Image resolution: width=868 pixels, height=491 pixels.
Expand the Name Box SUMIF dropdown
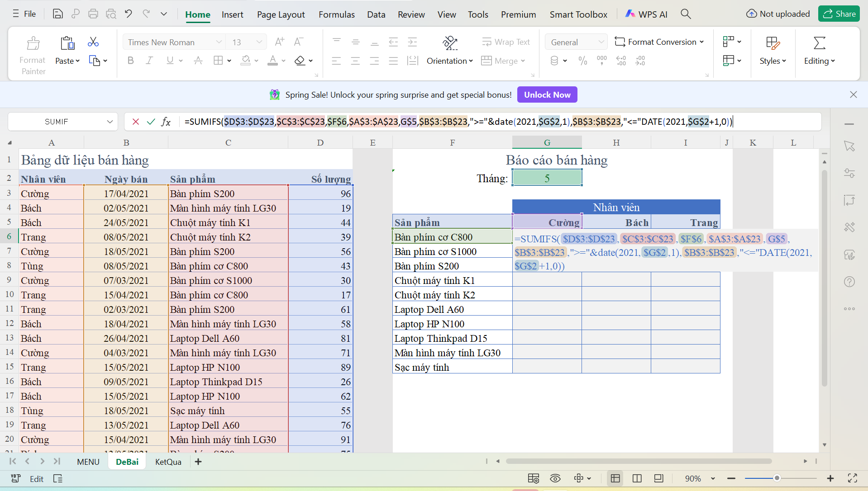110,122
